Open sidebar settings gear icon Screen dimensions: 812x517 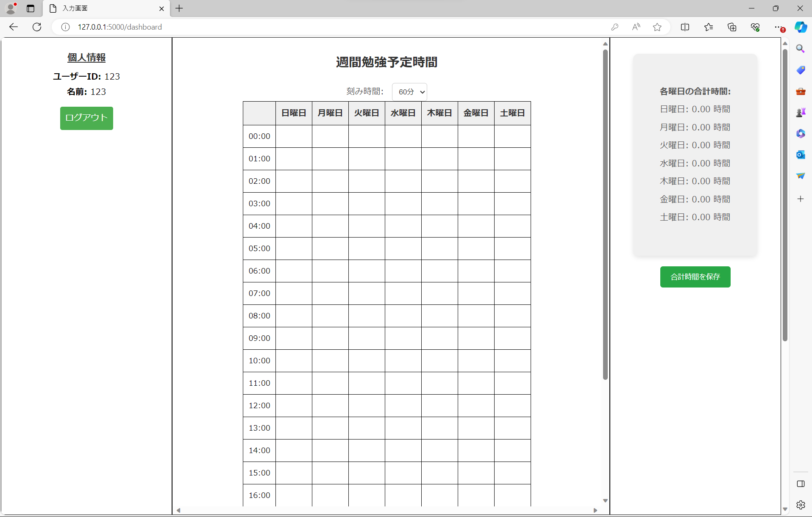pos(800,505)
